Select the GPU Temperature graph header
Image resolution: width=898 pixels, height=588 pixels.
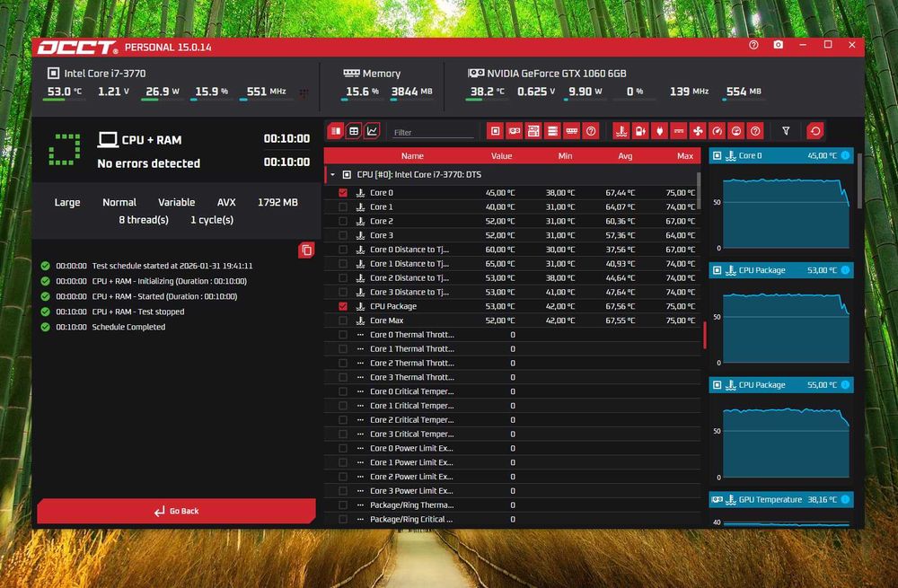(x=780, y=499)
